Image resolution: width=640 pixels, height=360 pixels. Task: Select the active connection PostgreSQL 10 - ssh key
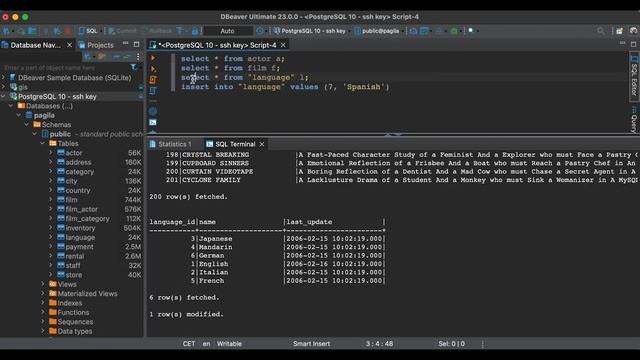[x=310, y=31]
